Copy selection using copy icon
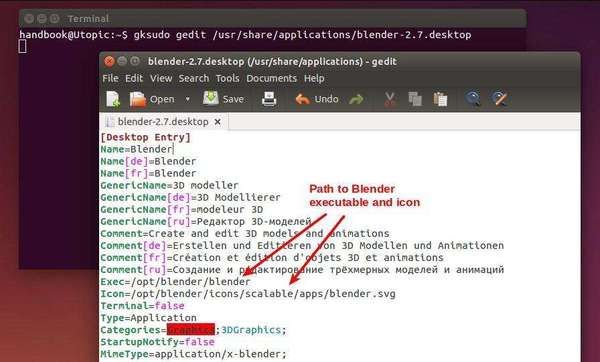The image size is (600, 362). [x=415, y=99]
